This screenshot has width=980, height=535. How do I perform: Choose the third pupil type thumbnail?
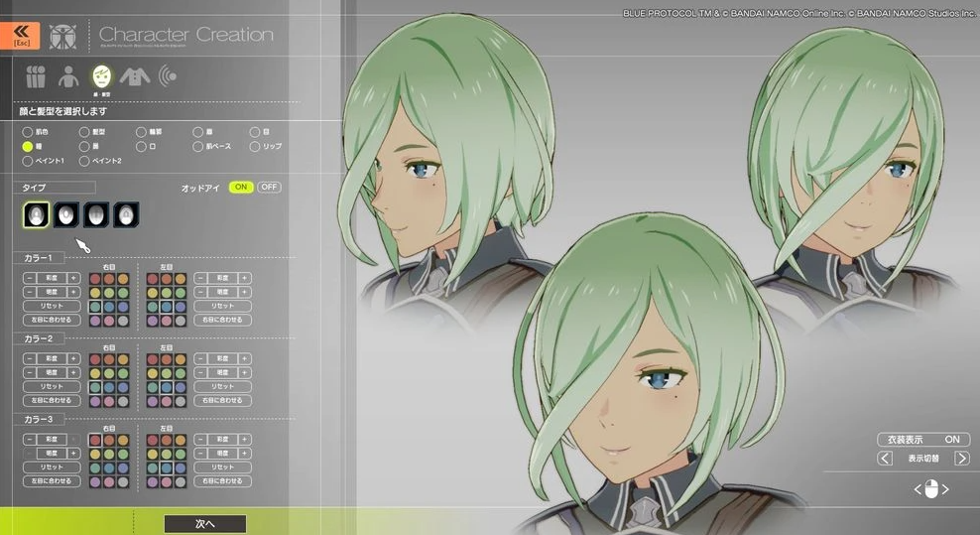click(95, 214)
